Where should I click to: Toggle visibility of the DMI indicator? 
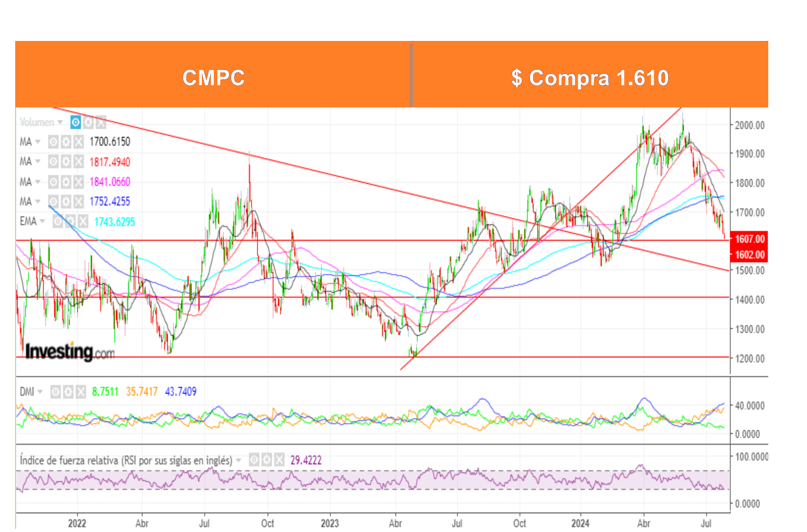click(x=55, y=392)
